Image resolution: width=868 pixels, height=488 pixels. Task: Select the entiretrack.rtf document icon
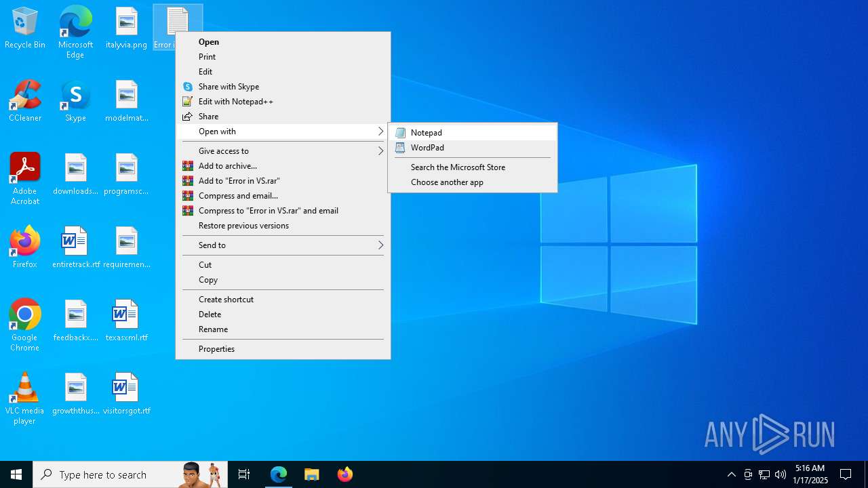(x=75, y=248)
